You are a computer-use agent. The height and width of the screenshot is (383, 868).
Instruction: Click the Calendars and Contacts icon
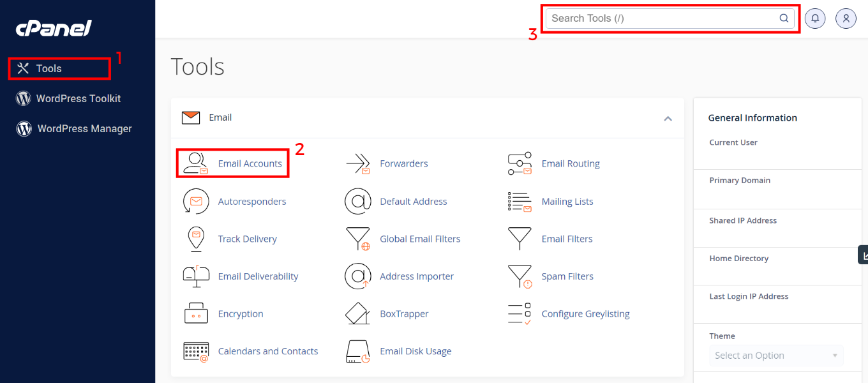(196, 352)
